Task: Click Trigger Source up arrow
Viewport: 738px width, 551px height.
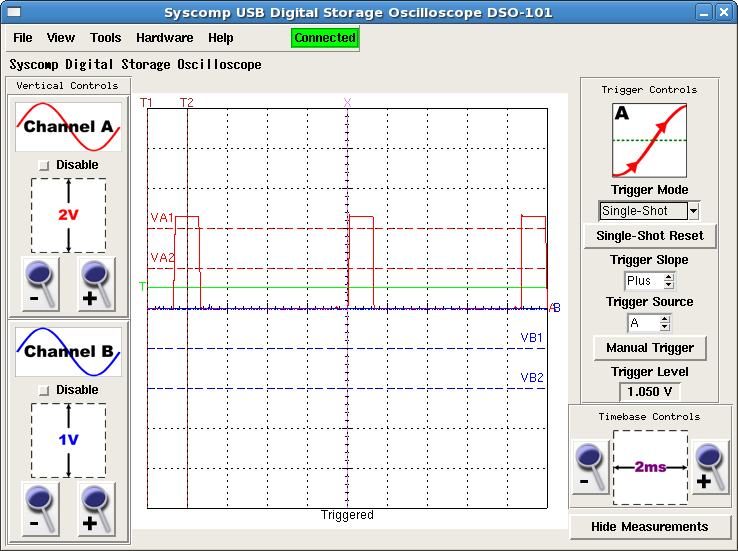Action: [x=665, y=319]
